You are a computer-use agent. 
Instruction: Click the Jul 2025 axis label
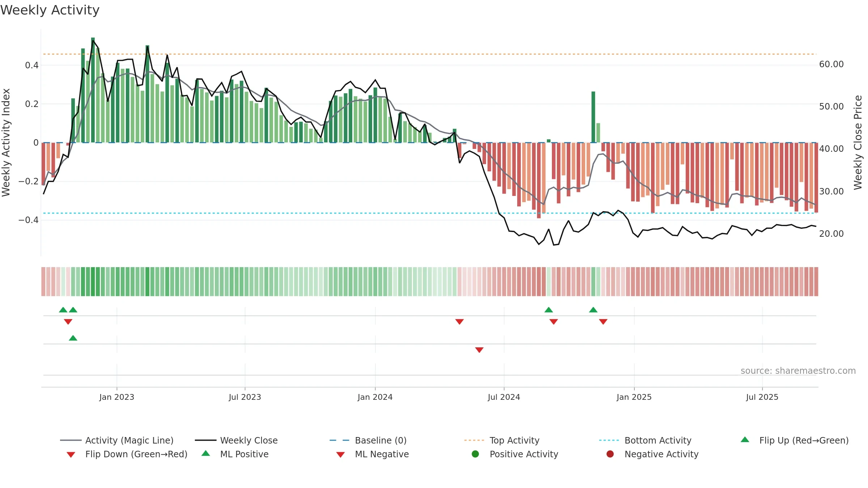762,397
